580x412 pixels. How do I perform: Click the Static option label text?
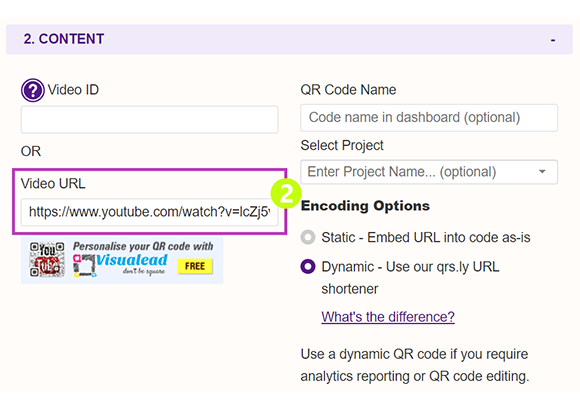coord(426,237)
